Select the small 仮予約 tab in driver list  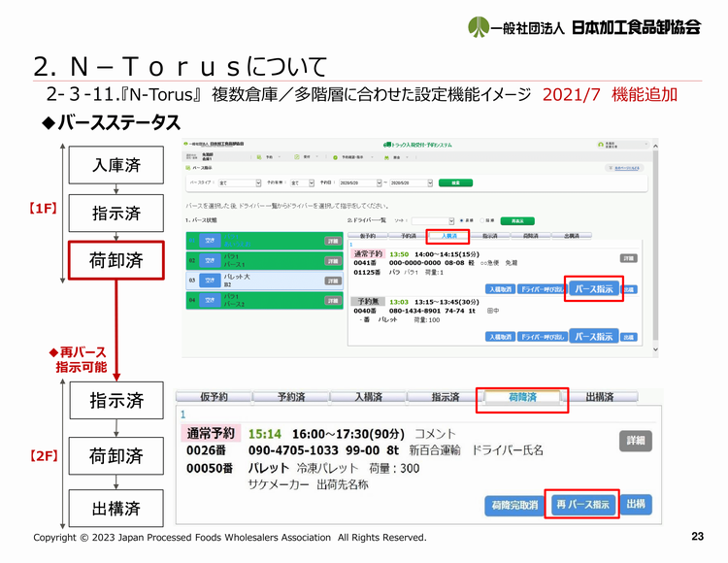point(368,236)
